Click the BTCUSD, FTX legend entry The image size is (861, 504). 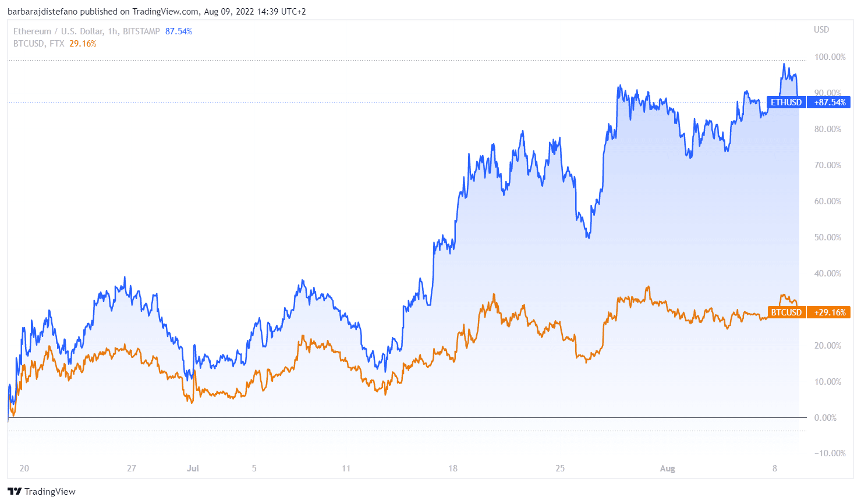coord(38,44)
